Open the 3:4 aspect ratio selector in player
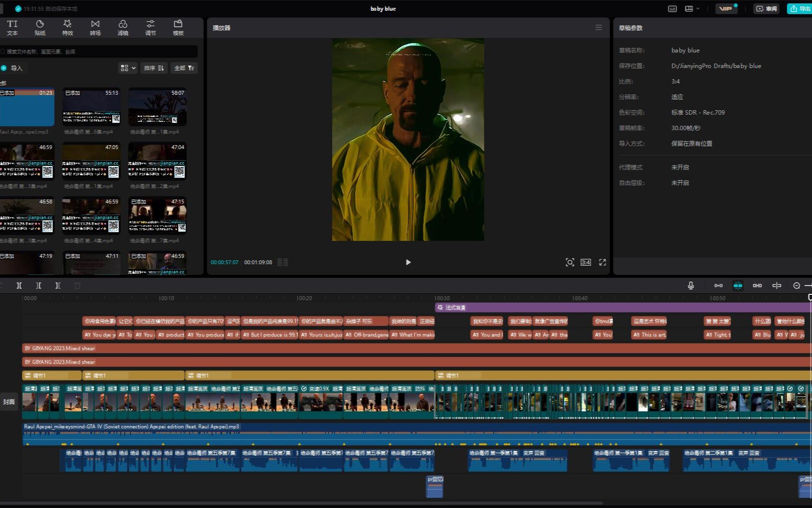 [x=586, y=262]
